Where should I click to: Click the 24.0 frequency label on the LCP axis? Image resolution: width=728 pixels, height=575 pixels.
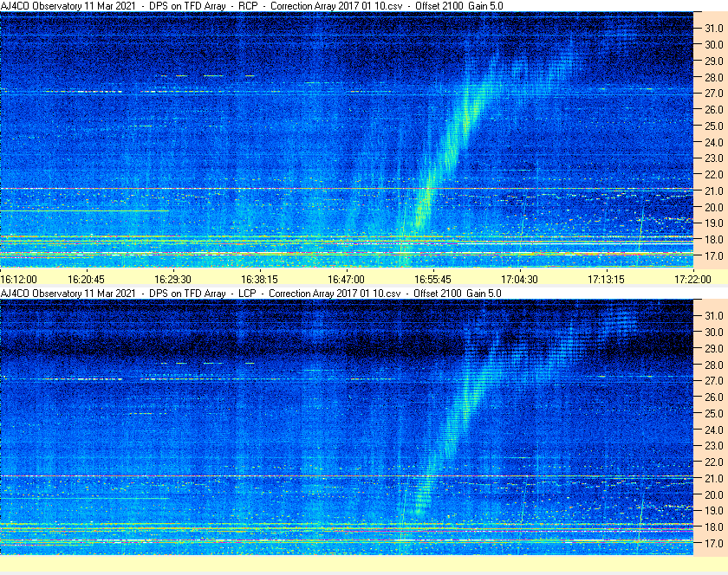click(x=714, y=430)
